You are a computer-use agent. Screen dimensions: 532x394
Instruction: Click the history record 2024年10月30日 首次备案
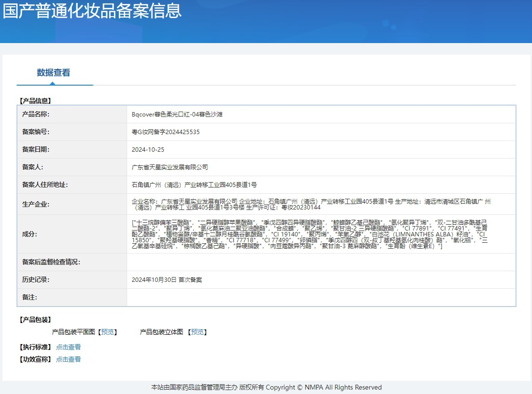(167, 280)
